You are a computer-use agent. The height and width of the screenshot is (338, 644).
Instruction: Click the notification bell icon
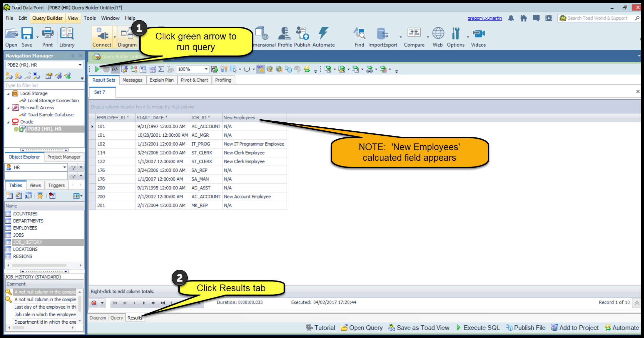(511, 18)
